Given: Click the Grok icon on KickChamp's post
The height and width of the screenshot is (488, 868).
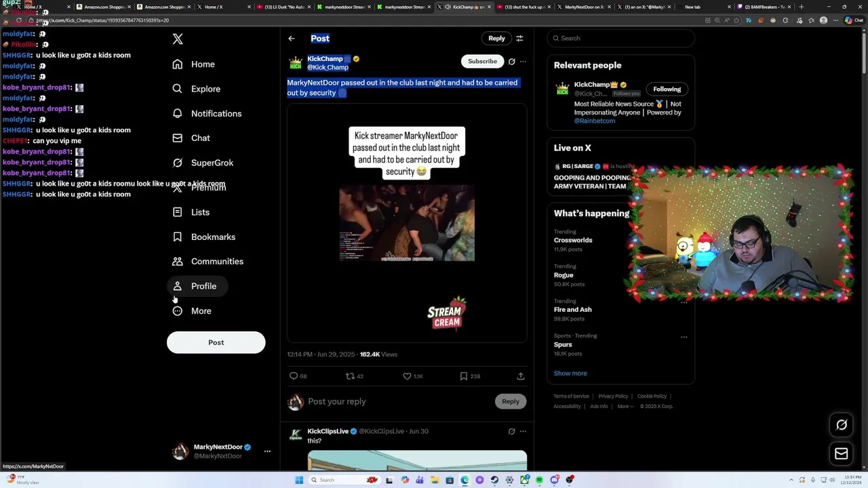Looking at the screenshot, I should pos(512,62).
